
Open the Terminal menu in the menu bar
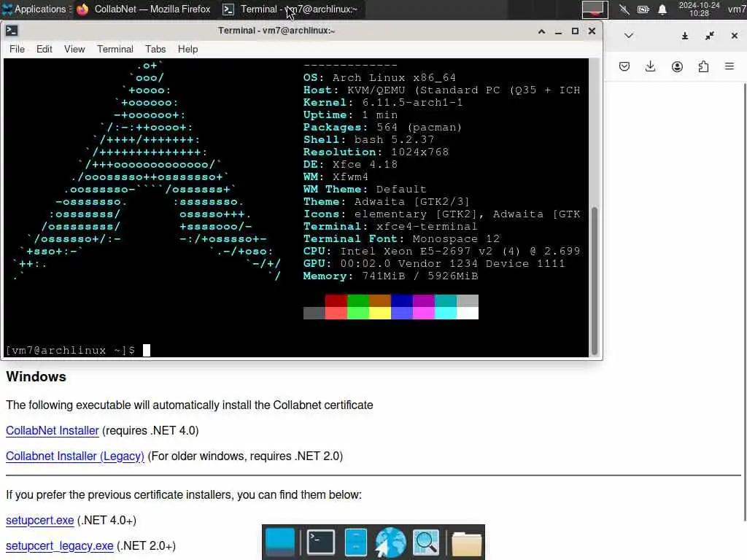pos(115,49)
